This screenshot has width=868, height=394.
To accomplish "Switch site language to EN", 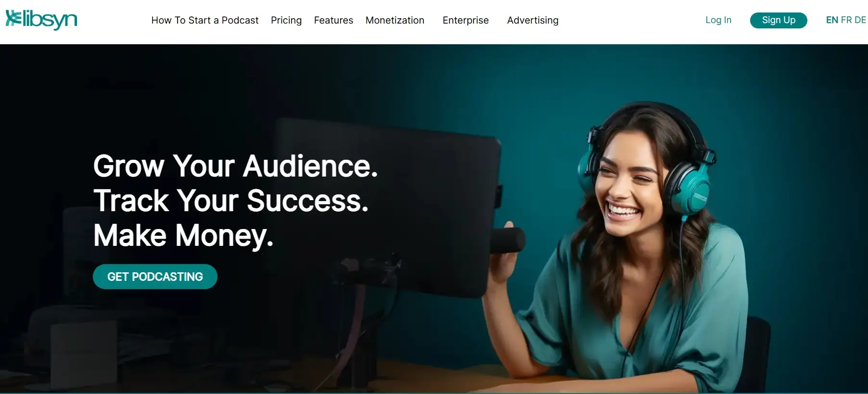I will tap(832, 20).
